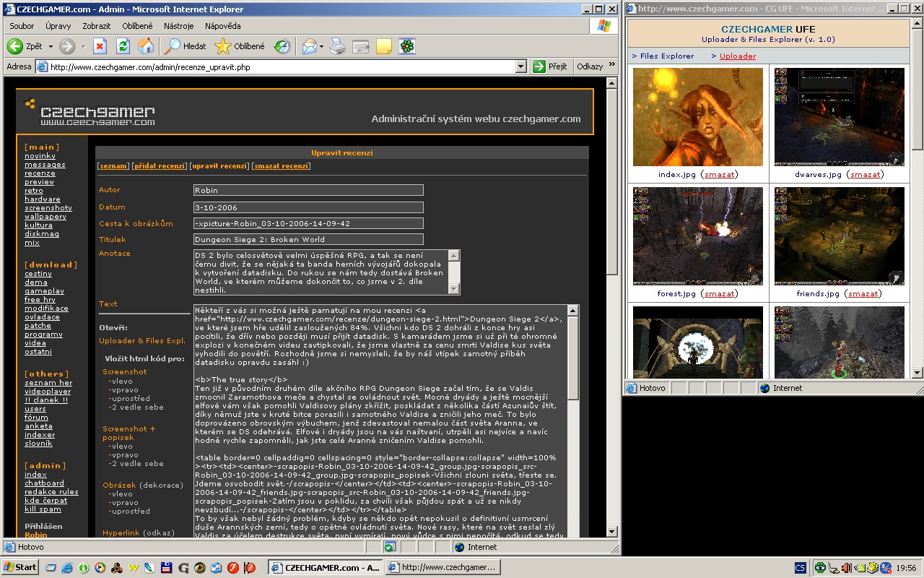Click the Text textarea scrollbar up arrow
924x578 pixels.
click(x=573, y=311)
